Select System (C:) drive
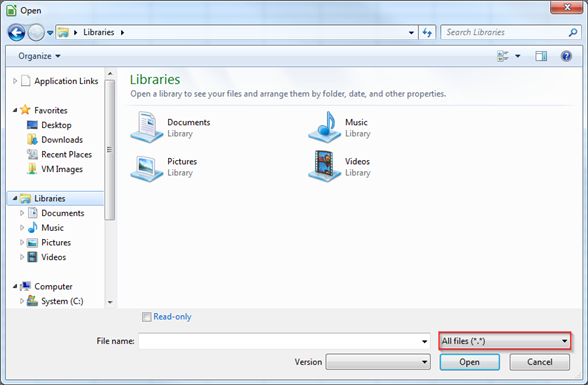This screenshot has height=385, width=588. click(62, 301)
